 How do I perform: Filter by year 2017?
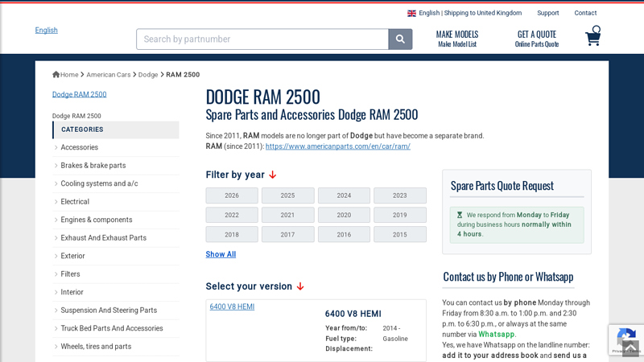coord(287,234)
